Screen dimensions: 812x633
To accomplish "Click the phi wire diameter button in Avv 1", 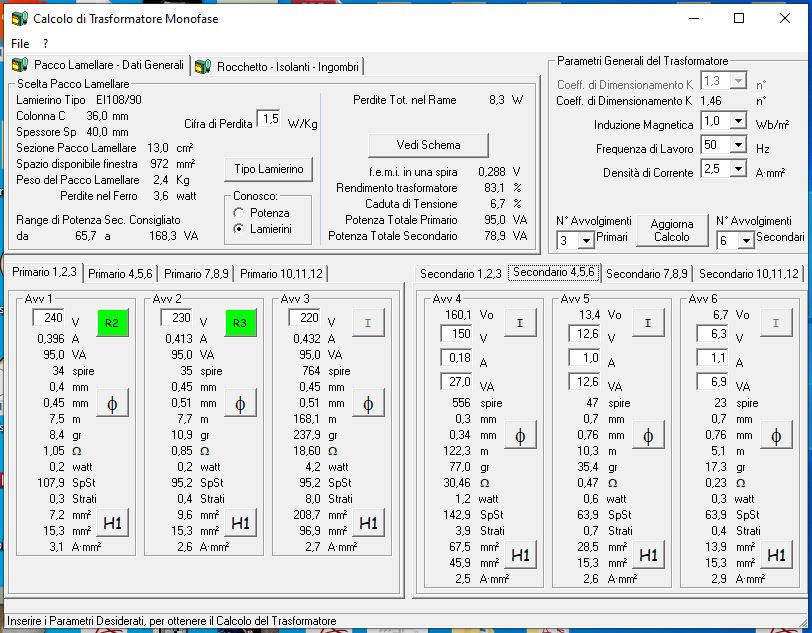I will click(x=112, y=402).
